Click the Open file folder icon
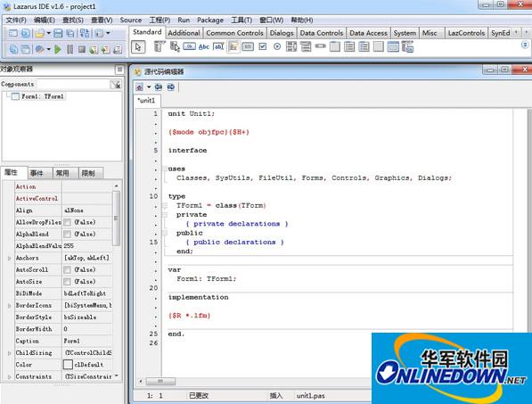Viewport: 532px width, 404px height. (x=40, y=33)
